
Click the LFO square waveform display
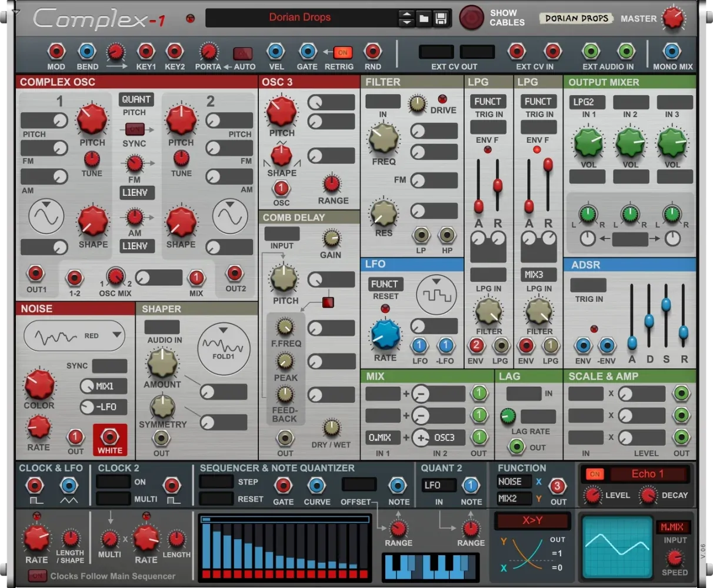(436, 294)
